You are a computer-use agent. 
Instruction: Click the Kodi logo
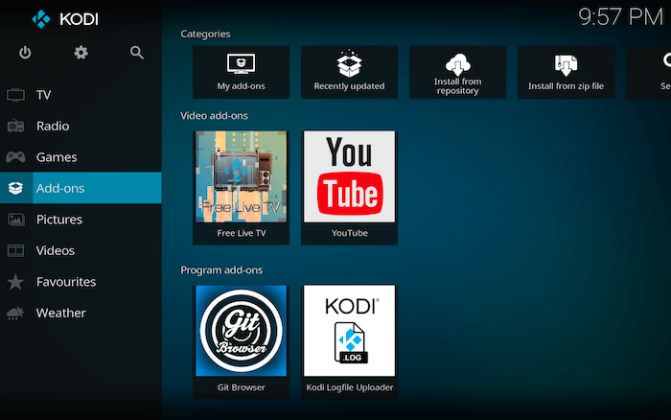pyautogui.click(x=65, y=19)
